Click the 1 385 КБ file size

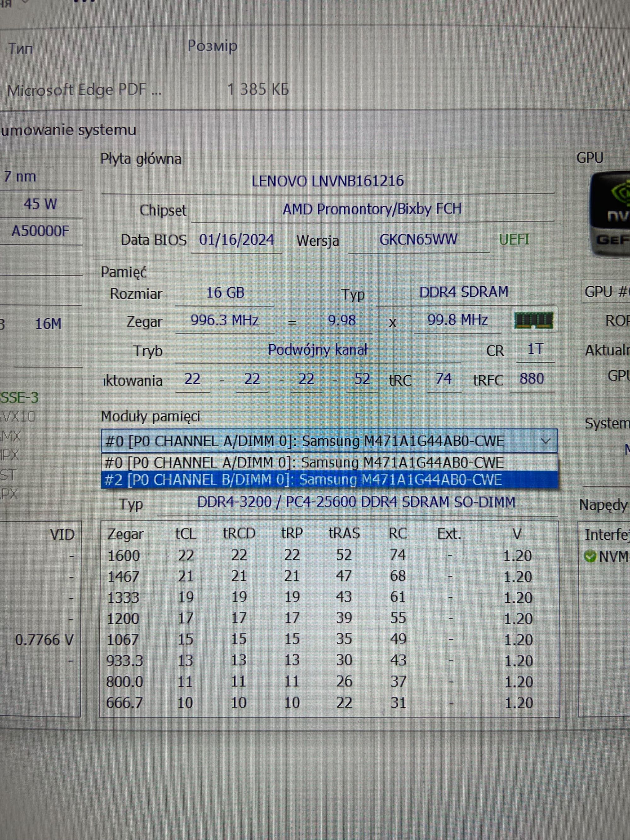coord(258,90)
